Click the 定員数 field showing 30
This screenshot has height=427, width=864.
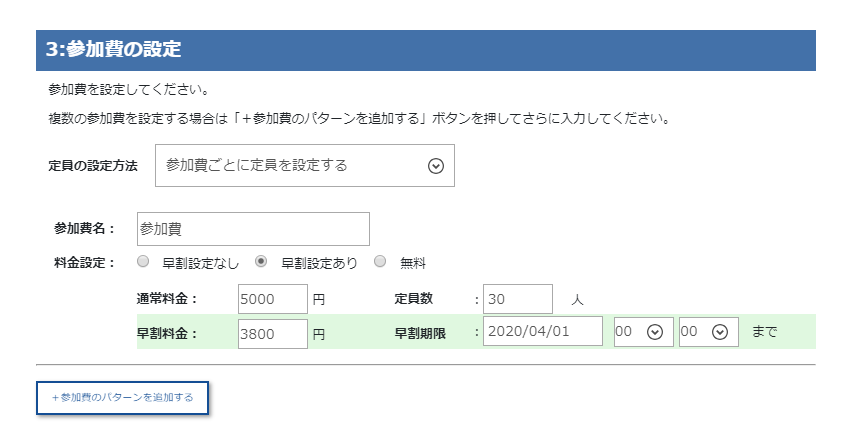518,299
